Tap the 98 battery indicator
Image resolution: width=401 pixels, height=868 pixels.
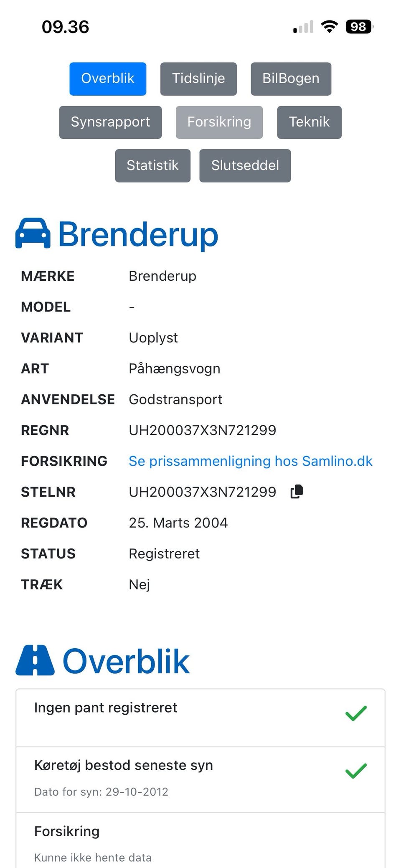tap(358, 26)
